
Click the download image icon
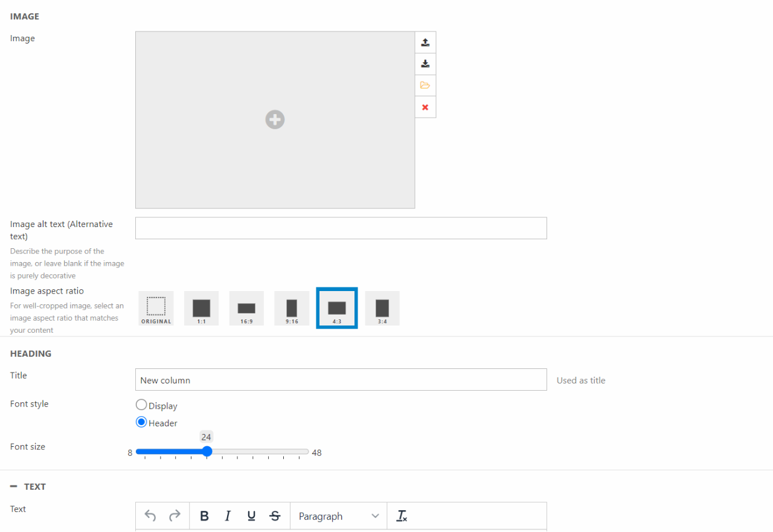click(425, 64)
